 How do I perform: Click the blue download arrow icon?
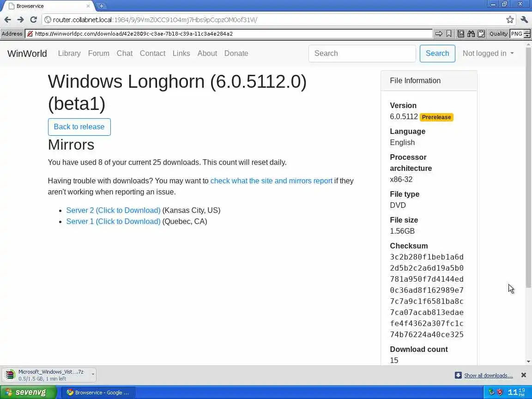[458, 375]
